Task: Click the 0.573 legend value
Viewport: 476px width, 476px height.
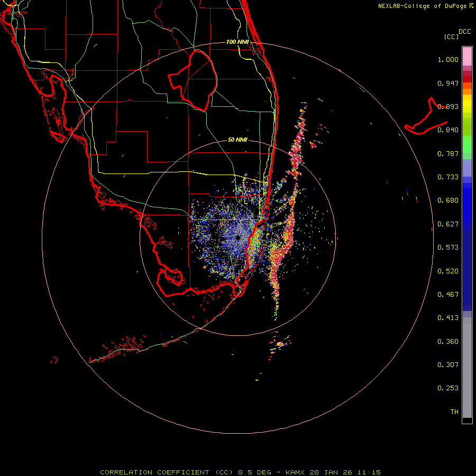Action: pyautogui.click(x=448, y=248)
